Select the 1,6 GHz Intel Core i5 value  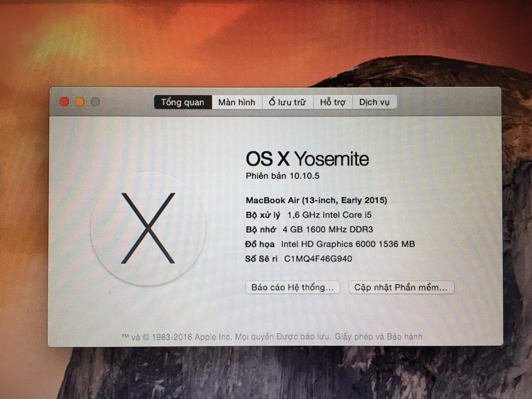(x=330, y=215)
